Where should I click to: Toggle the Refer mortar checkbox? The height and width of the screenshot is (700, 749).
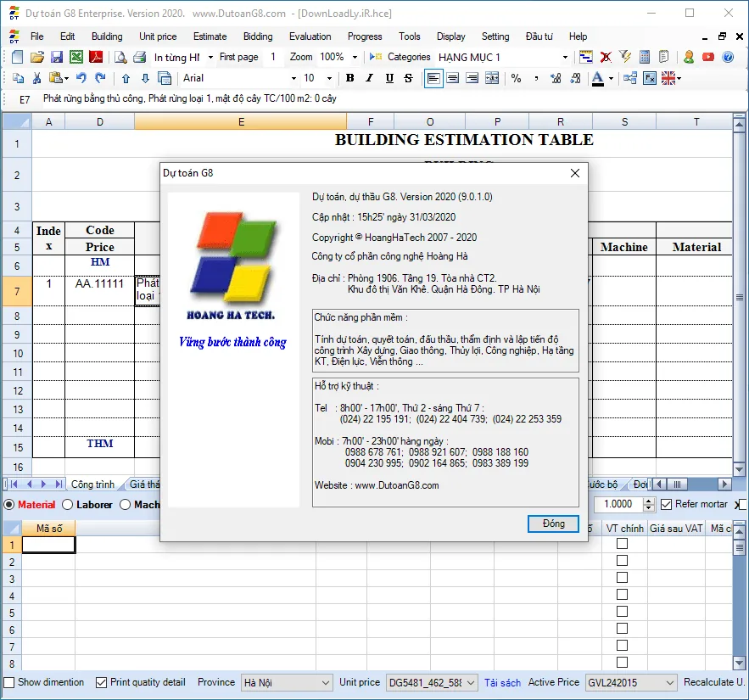pyautogui.click(x=666, y=504)
